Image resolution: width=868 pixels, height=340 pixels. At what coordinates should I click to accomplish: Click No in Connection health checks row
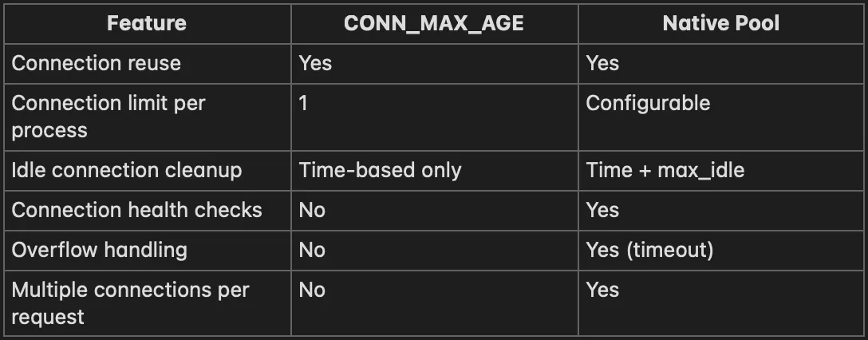coord(312,210)
